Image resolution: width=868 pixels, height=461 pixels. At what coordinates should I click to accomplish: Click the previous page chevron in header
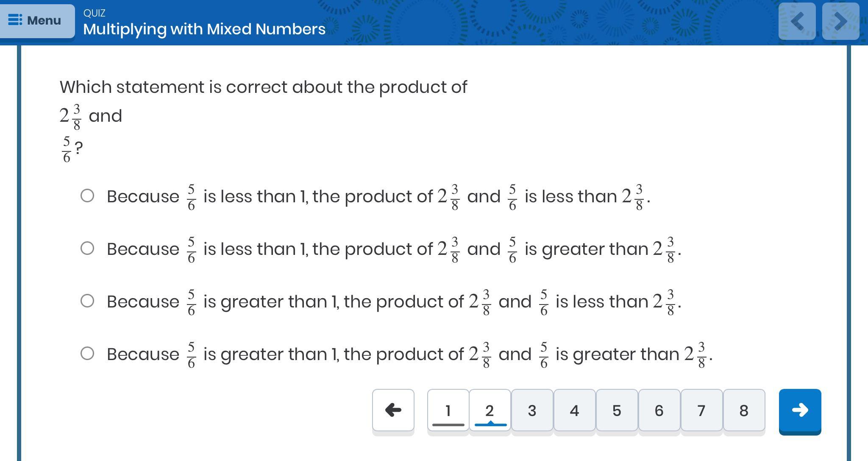(797, 21)
